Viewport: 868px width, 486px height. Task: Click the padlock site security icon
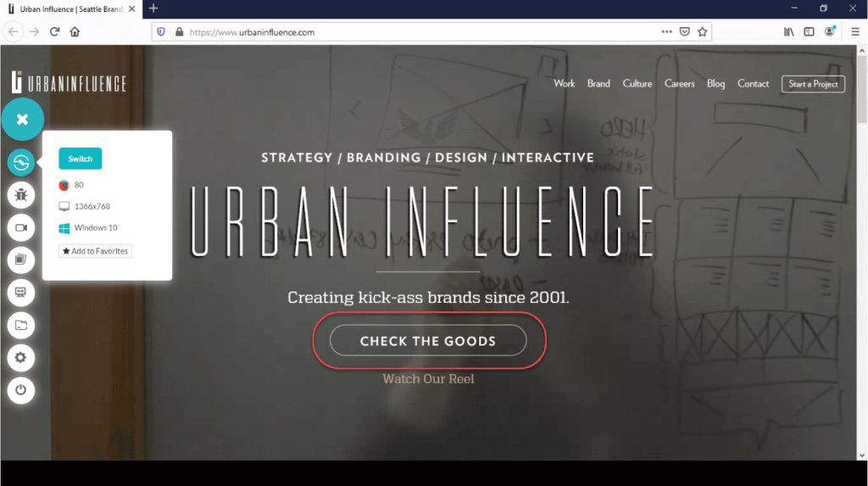click(180, 32)
